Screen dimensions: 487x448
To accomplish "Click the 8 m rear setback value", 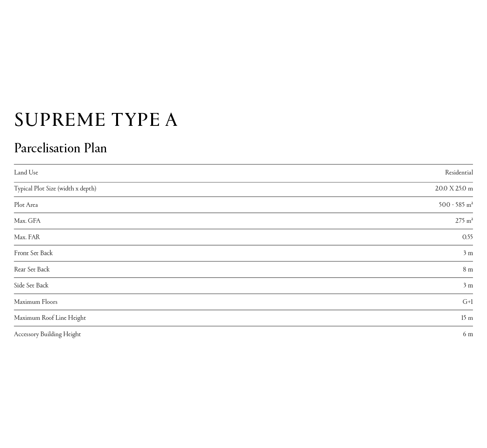I will (468, 270).
